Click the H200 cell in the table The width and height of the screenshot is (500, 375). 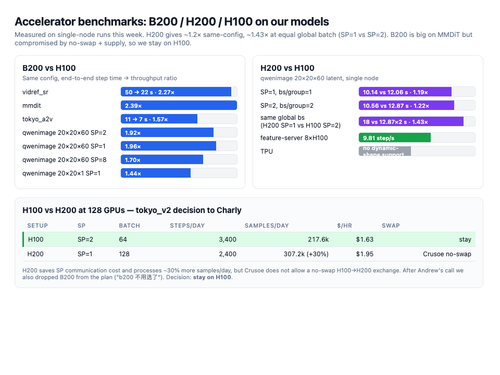pyautogui.click(x=35, y=254)
